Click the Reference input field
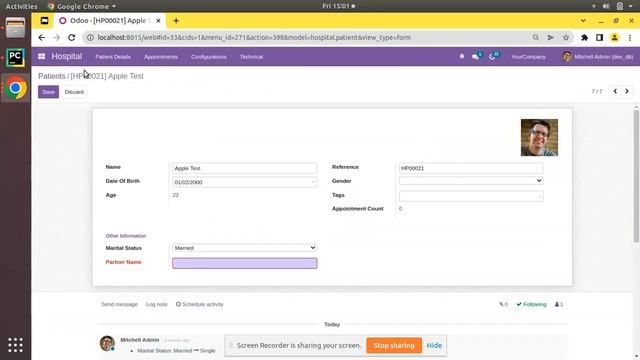 471,168
